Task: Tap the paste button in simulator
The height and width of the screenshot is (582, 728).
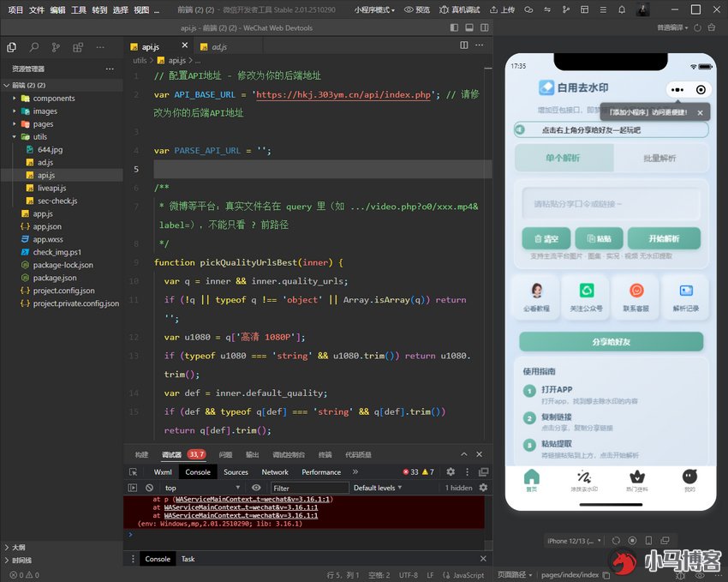Action: [x=599, y=239]
